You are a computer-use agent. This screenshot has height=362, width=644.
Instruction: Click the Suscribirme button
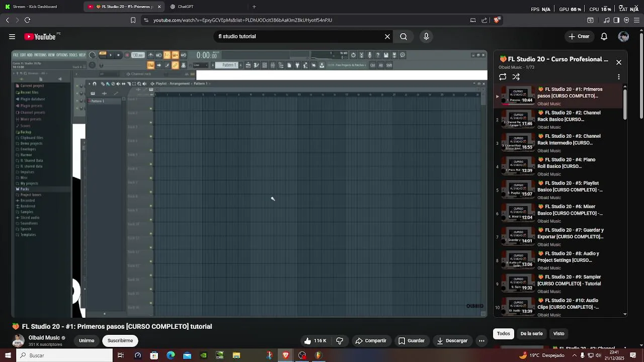tap(120, 341)
